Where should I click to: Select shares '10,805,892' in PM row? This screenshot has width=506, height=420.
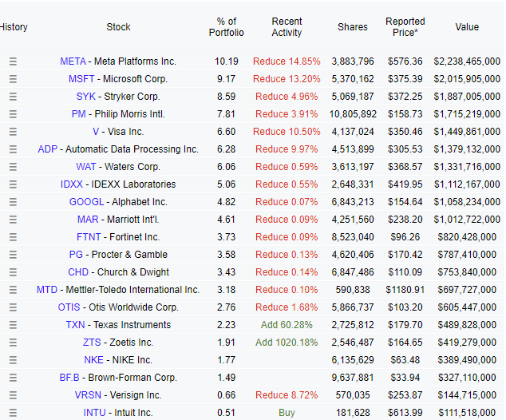coord(353,114)
